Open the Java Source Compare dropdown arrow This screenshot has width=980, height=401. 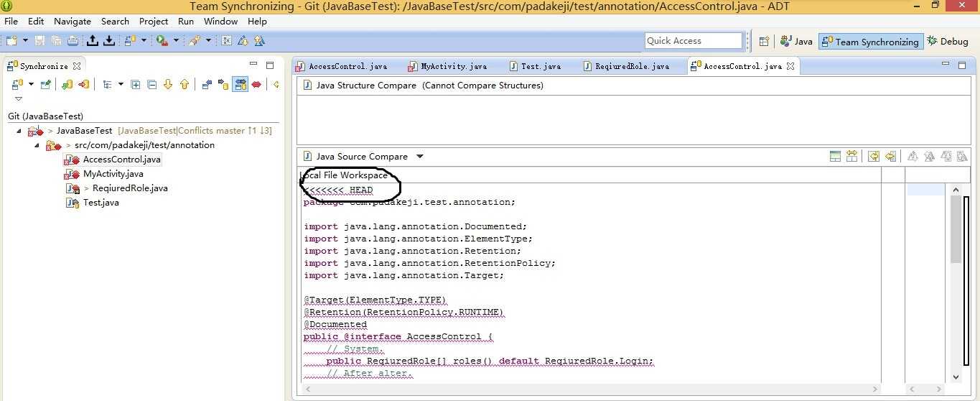[x=420, y=157]
